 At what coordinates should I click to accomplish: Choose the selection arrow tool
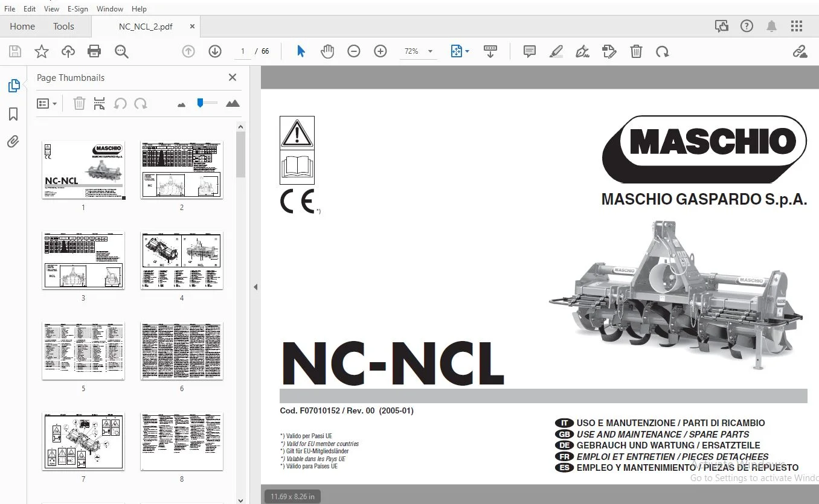301,52
